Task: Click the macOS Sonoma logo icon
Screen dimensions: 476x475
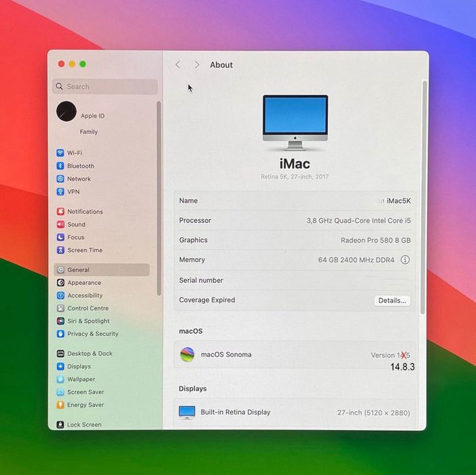Action: click(x=187, y=355)
